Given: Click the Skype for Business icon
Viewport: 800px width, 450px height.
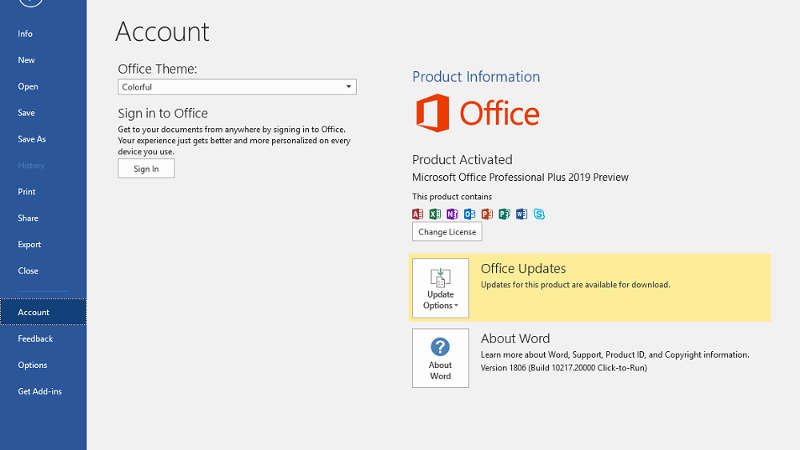Looking at the screenshot, I should (x=539, y=214).
